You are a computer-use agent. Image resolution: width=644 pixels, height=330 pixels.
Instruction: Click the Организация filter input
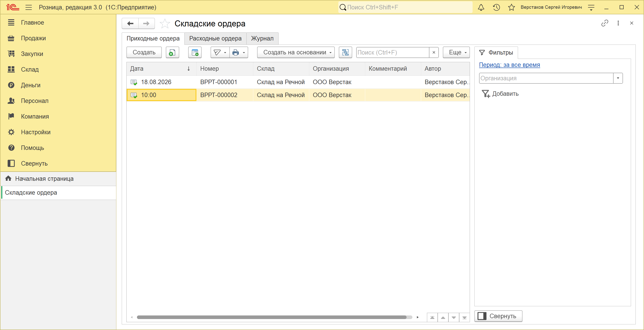click(x=546, y=78)
